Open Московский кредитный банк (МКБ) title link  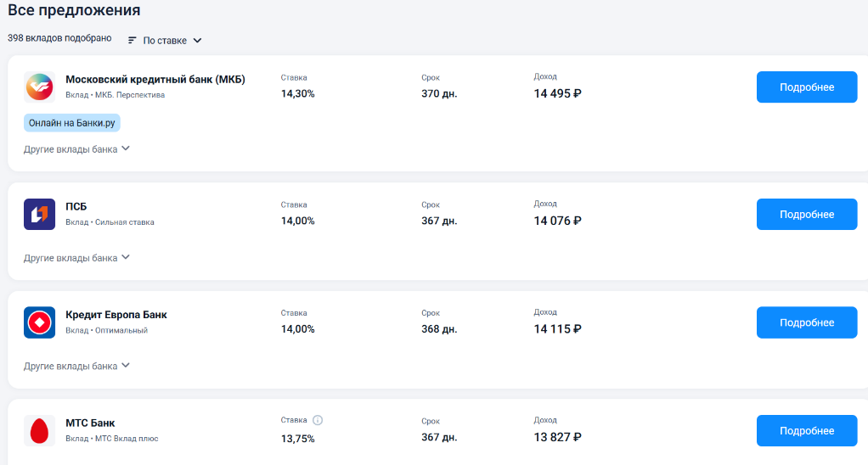[x=155, y=79]
